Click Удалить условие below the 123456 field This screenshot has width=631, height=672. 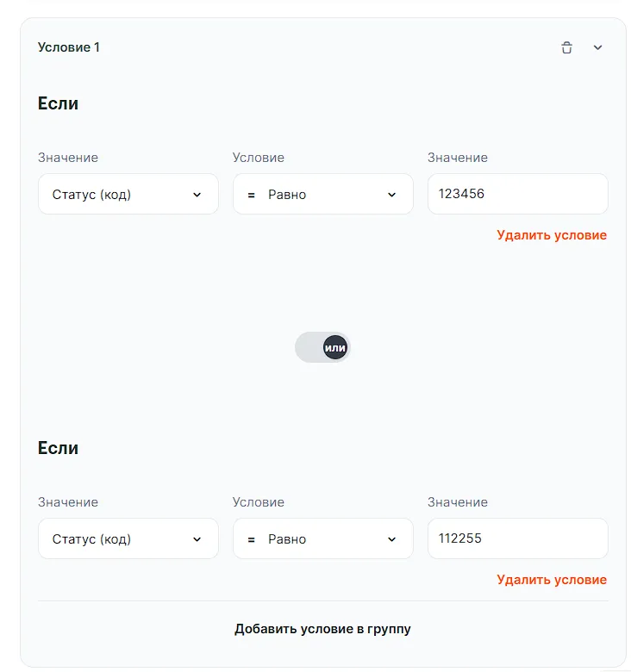pos(552,235)
